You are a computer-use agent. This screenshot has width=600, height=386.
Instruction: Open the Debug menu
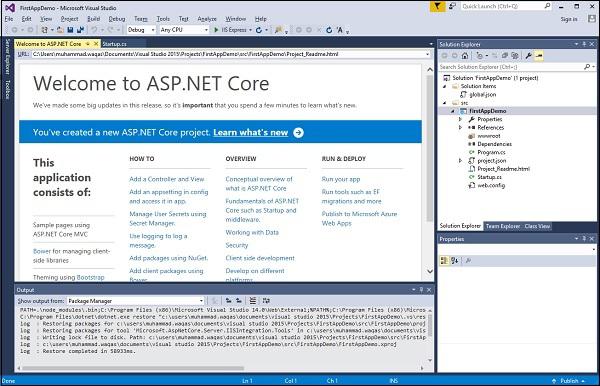click(117, 19)
